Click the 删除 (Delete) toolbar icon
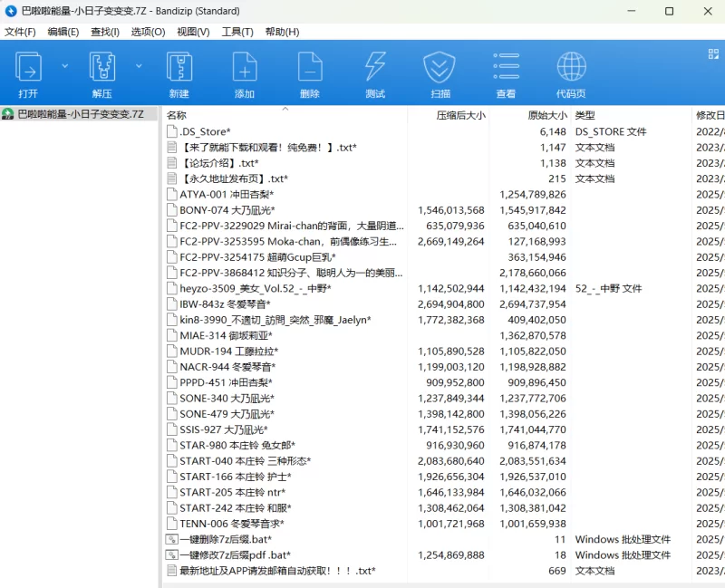The height and width of the screenshot is (588, 725). tap(309, 69)
